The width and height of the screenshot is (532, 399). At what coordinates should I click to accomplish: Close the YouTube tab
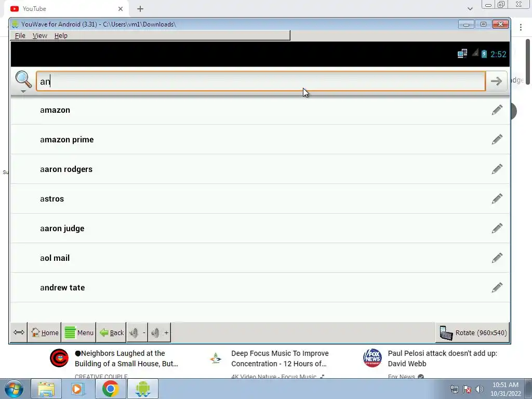coord(121,9)
